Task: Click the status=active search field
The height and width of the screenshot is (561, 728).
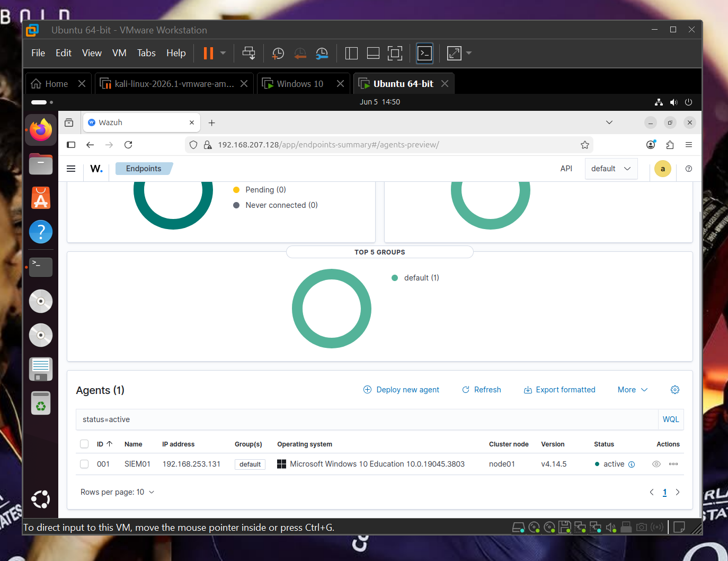Action: pos(367,419)
